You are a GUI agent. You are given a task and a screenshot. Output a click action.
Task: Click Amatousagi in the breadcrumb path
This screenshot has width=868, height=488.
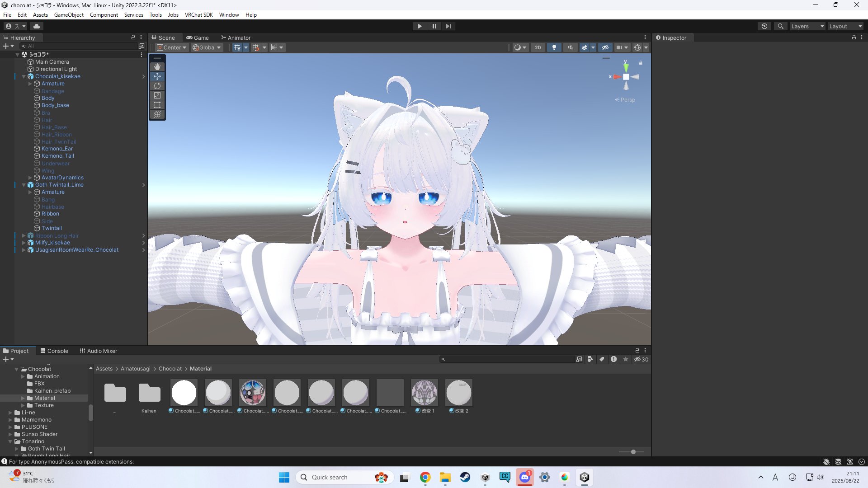136,369
